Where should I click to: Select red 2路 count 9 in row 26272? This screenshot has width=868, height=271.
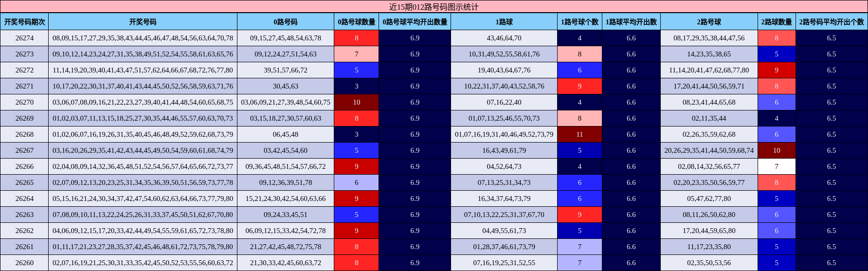tap(777, 70)
